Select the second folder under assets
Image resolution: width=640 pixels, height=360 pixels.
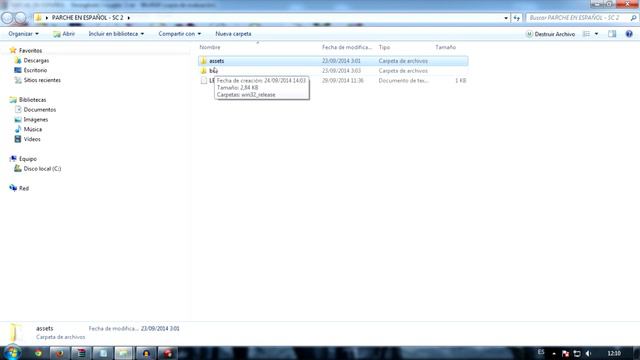(213, 71)
